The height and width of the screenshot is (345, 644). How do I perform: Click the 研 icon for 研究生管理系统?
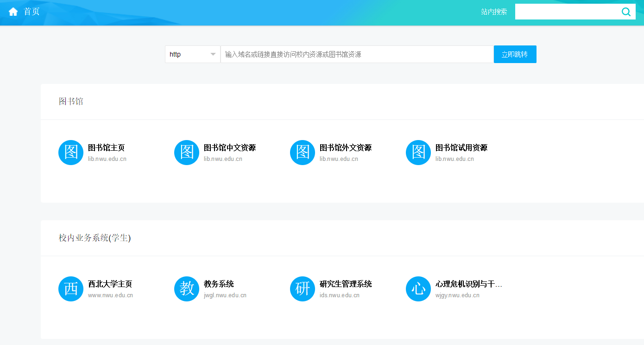pos(303,289)
